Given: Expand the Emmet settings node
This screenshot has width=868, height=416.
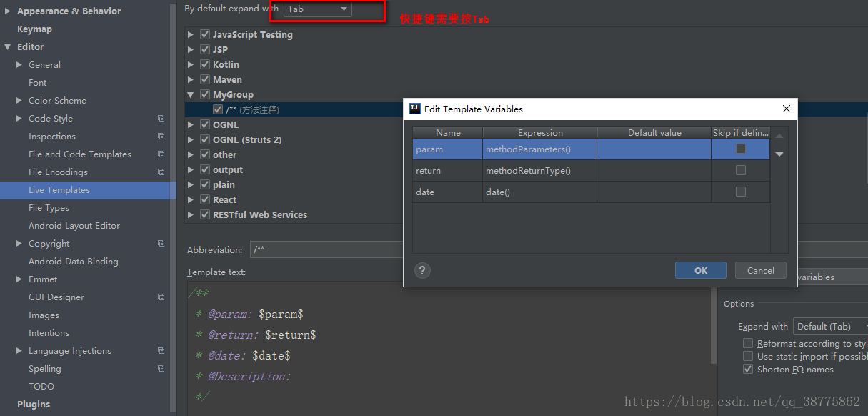Looking at the screenshot, I should coord(19,279).
